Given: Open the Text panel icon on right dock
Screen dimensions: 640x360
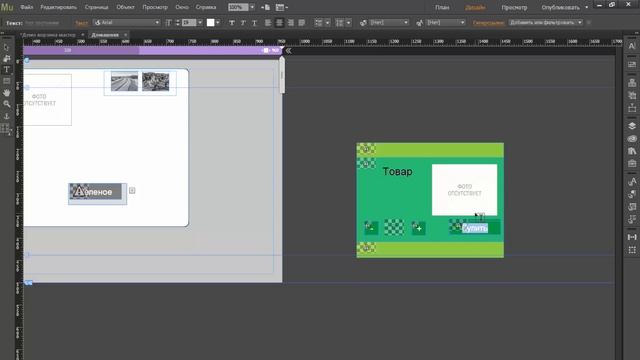Looking at the screenshot, I should (x=632, y=46).
